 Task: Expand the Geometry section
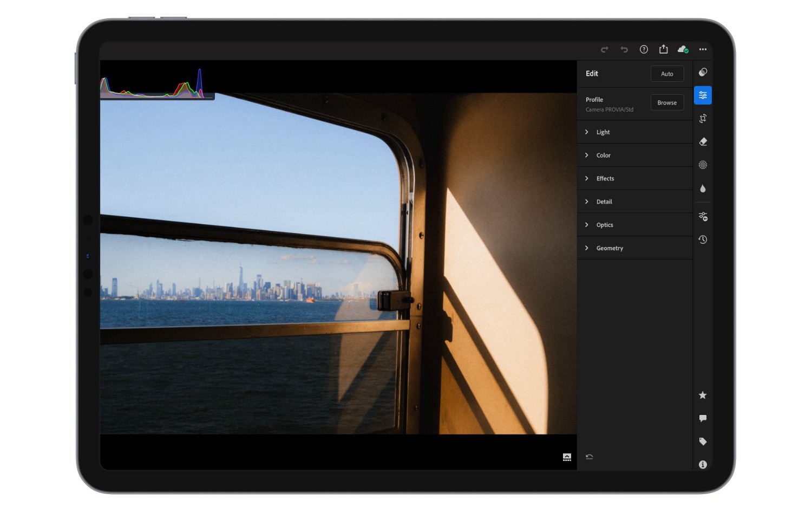click(609, 248)
